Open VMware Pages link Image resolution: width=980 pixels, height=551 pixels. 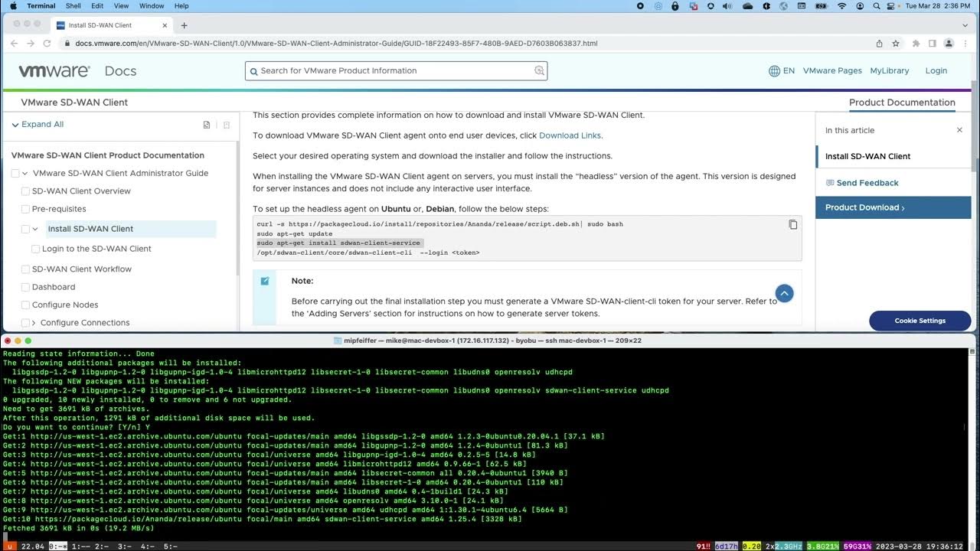[832, 71]
